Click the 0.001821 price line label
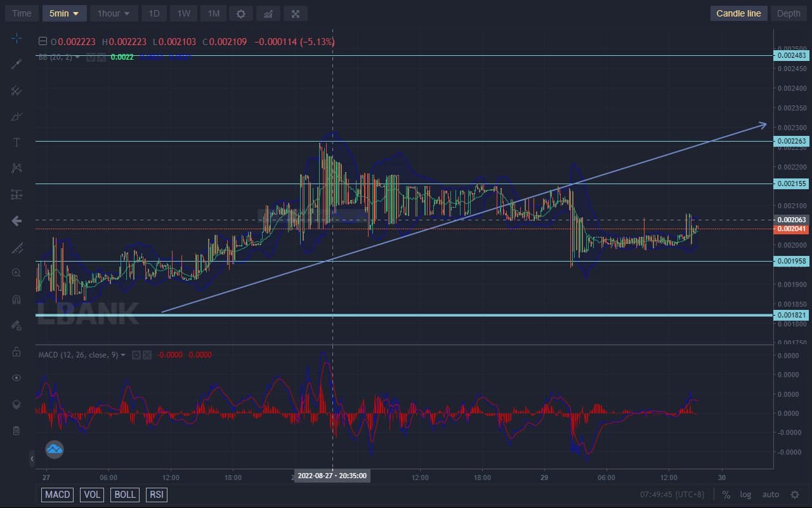The image size is (812, 508). point(791,315)
